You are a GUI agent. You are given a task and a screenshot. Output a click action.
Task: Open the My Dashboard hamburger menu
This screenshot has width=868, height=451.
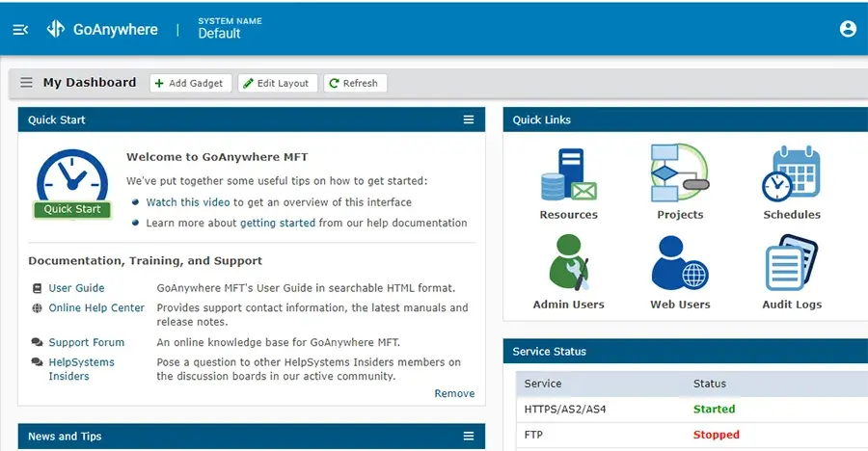[x=26, y=83]
